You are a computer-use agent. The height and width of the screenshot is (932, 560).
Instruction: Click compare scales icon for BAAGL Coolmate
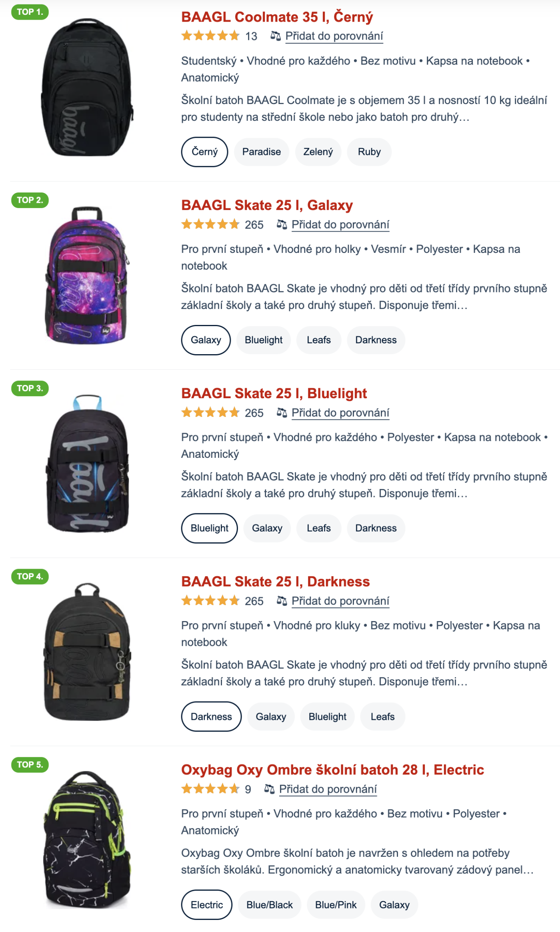click(275, 36)
